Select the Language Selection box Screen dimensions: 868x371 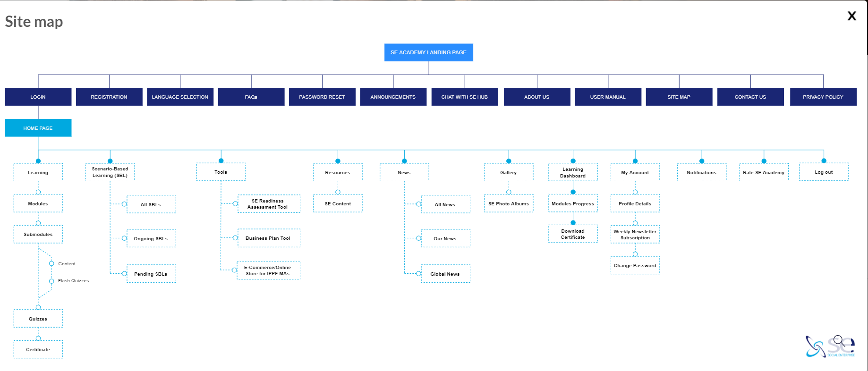click(x=180, y=97)
